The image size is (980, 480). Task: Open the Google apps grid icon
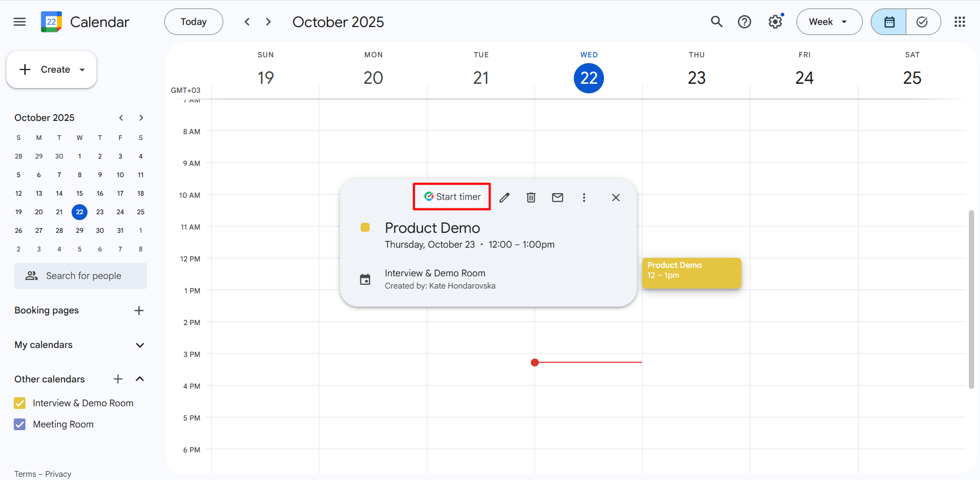click(960, 22)
